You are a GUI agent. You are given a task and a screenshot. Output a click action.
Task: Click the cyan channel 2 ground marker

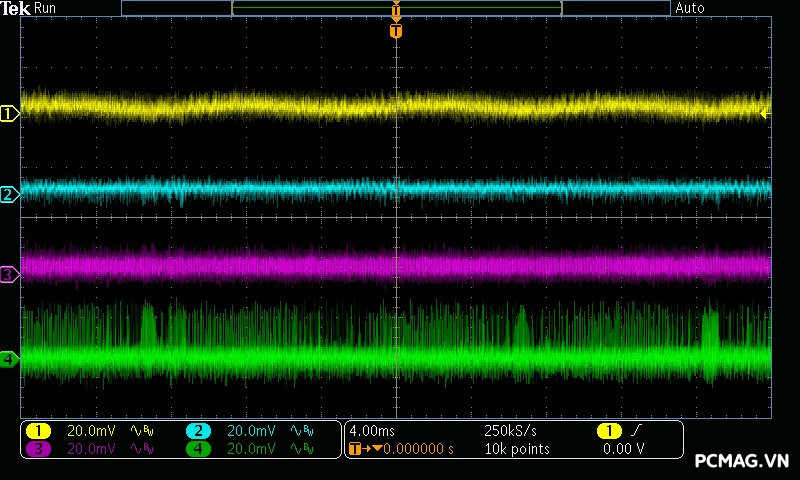(x=9, y=194)
